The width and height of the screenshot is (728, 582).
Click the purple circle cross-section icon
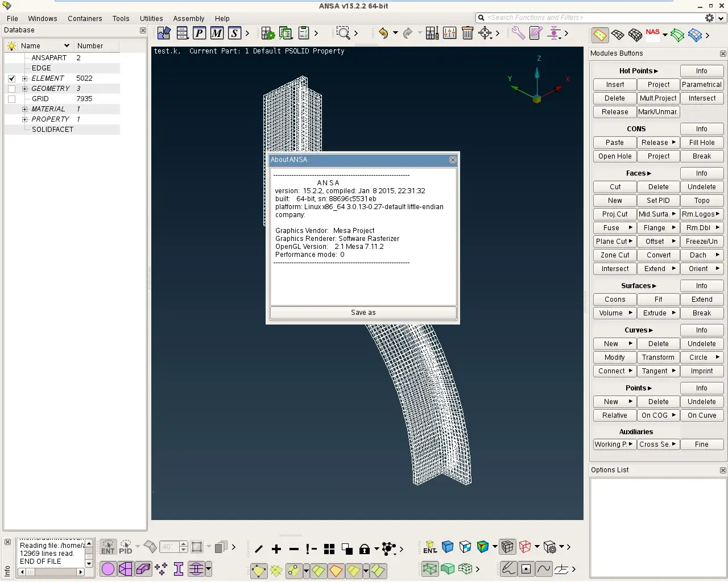(x=108, y=569)
